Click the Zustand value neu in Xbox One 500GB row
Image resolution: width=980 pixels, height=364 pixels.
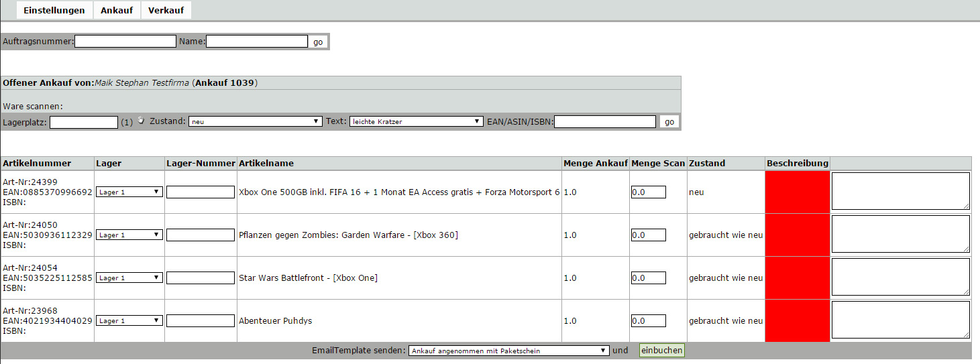(696, 192)
